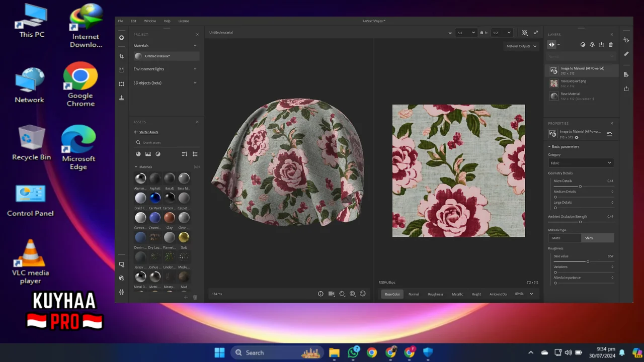Image resolution: width=644 pixels, height=362 pixels.
Task: Select the Gold material thumbnail
Action: tap(184, 237)
